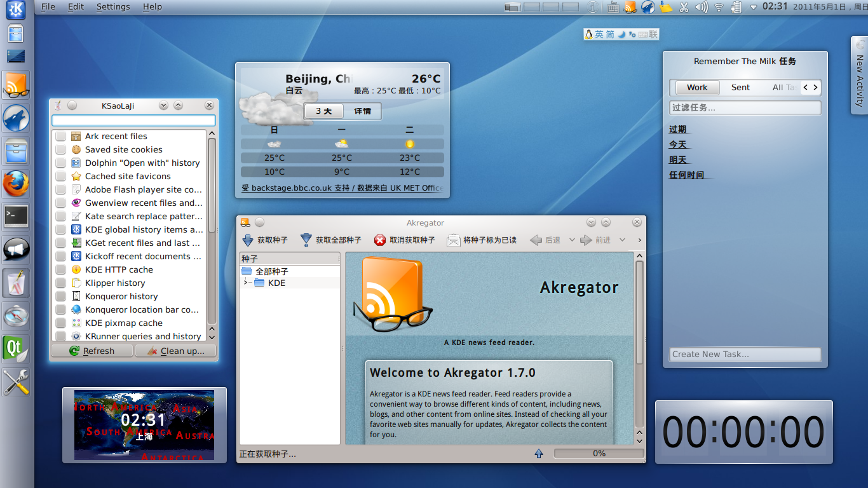The height and width of the screenshot is (488, 868).
Task: Enable Cached site favicons checkbox
Action: (x=60, y=176)
